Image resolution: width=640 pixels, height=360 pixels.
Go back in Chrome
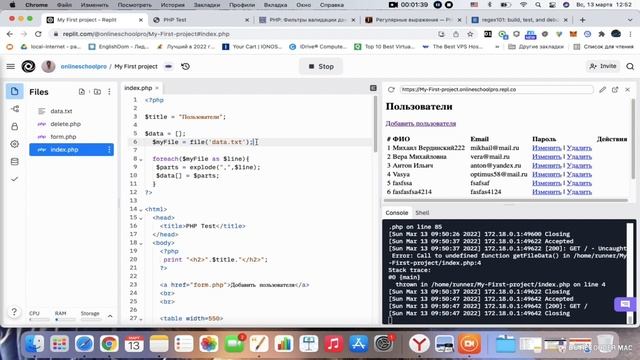[x=10, y=34]
